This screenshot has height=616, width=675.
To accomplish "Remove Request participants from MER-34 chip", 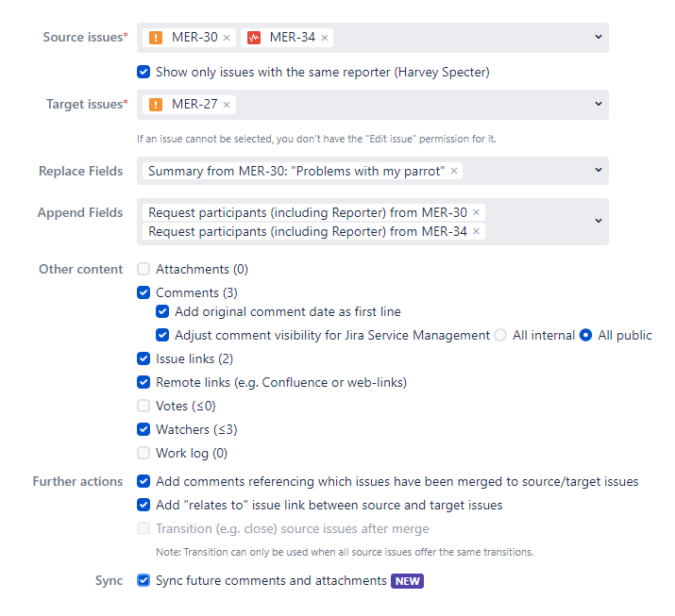I will click(x=476, y=231).
